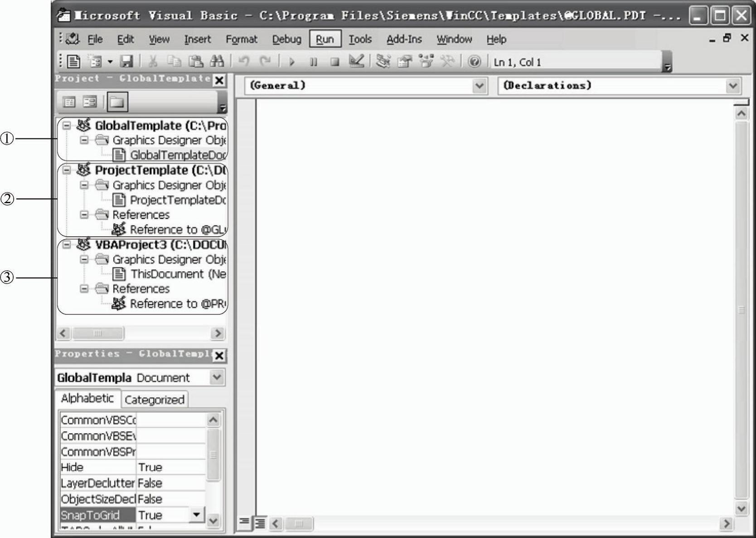This screenshot has height=538, width=756.
Task: Collapse References folder under VBAProject3
Action: pos(84,289)
